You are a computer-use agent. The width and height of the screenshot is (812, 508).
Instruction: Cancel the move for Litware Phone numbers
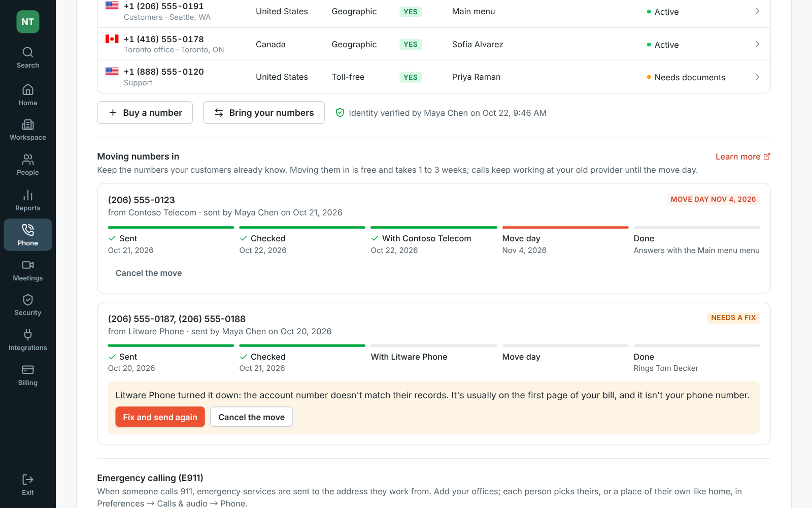pos(251,417)
